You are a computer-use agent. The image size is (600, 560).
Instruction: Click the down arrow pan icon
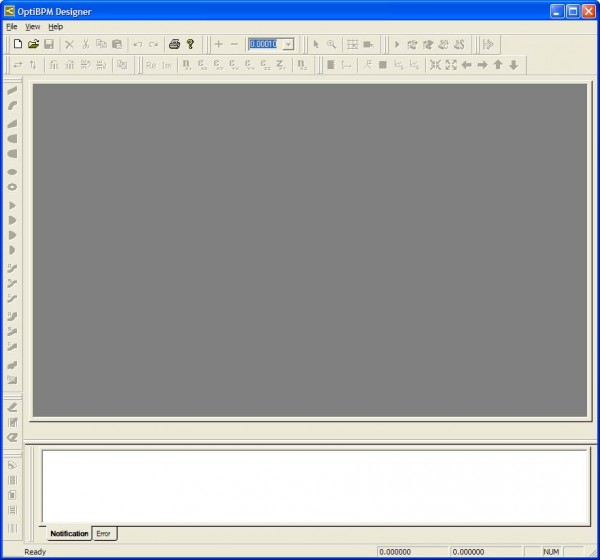(x=514, y=65)
